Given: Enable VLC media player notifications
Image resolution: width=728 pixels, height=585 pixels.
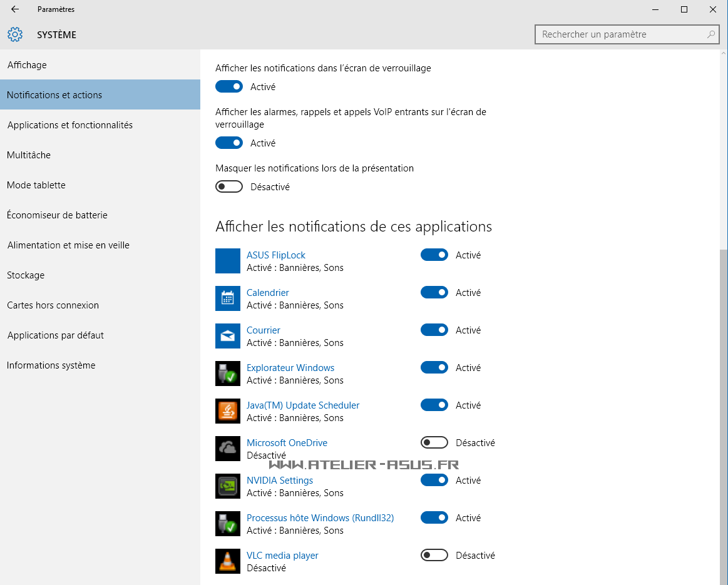Looking at the screenshot, I should click(434, 556).
